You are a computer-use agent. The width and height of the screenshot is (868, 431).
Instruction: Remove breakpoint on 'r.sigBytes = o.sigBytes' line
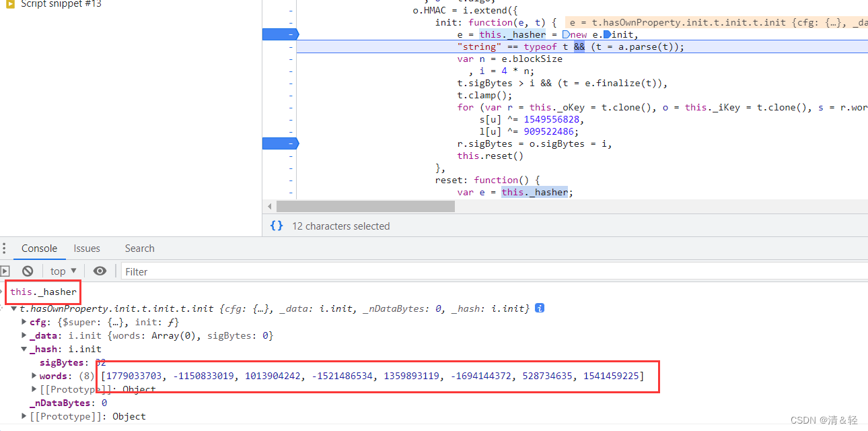[279, 143]
